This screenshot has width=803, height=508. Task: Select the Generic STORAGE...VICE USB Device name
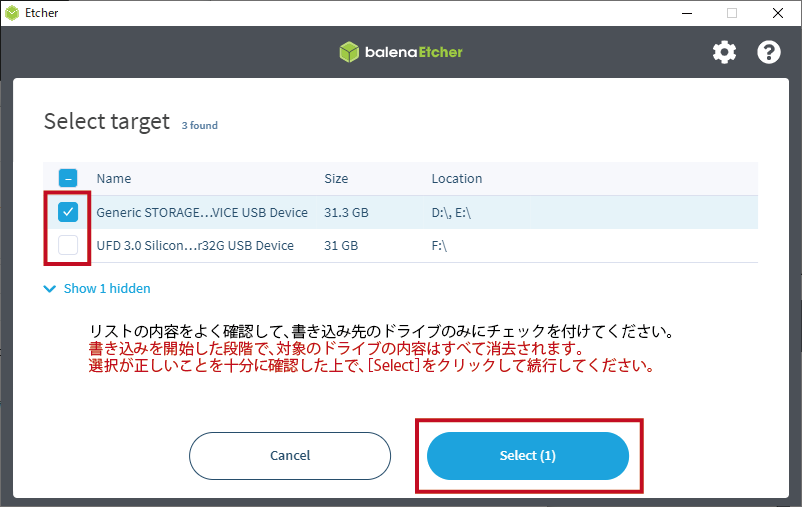click(x=202, y=213)
